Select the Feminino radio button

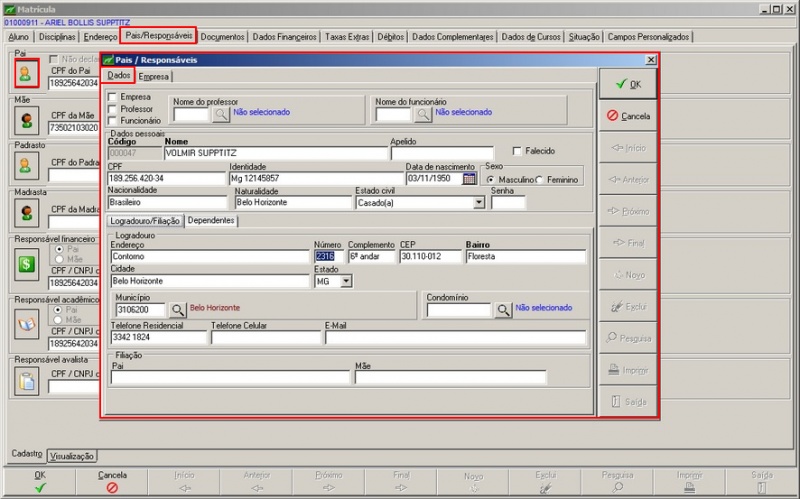click(540, 180)
